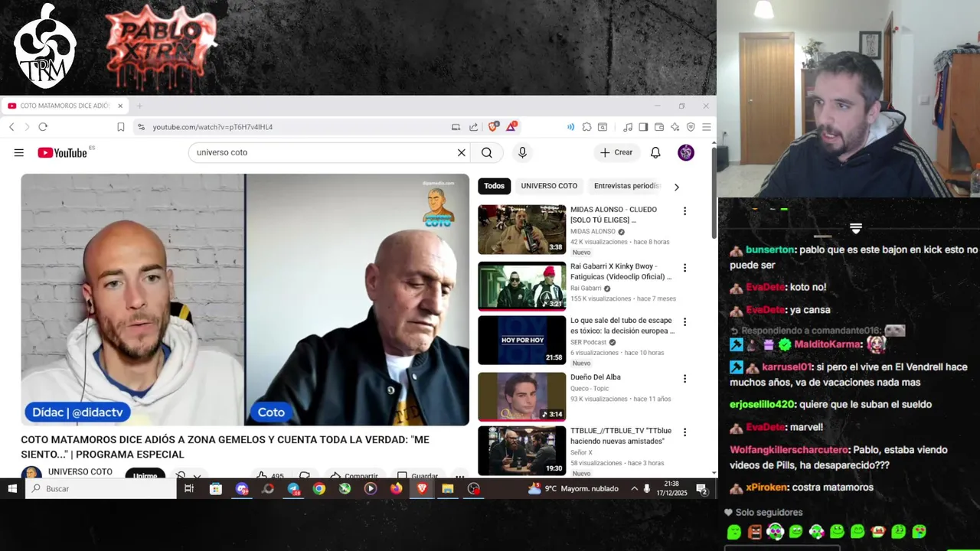The image size is (980, 551).
Task: Select the Todos filter chip
Action: click(494, 186)
